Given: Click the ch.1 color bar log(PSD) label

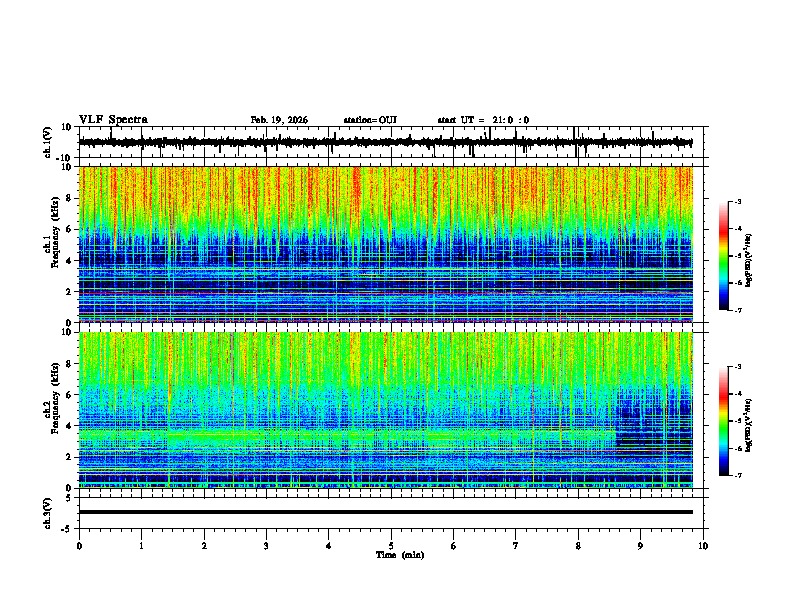Looking at the screenshot, I should click(749, 260).
